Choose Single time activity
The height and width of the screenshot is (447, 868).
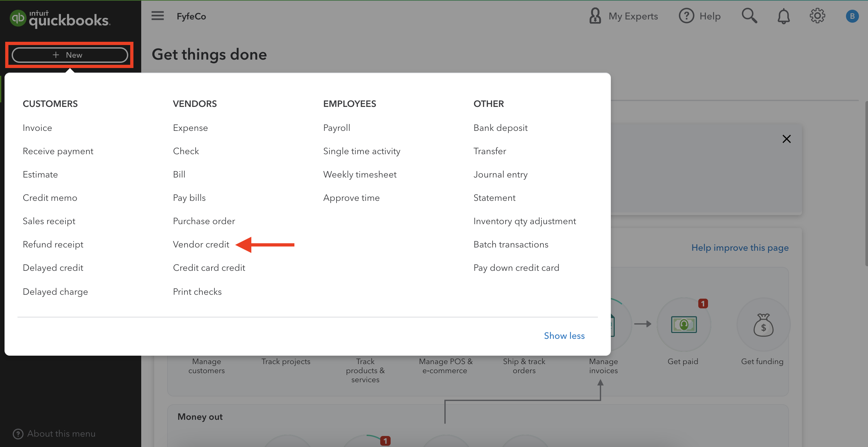361,151
